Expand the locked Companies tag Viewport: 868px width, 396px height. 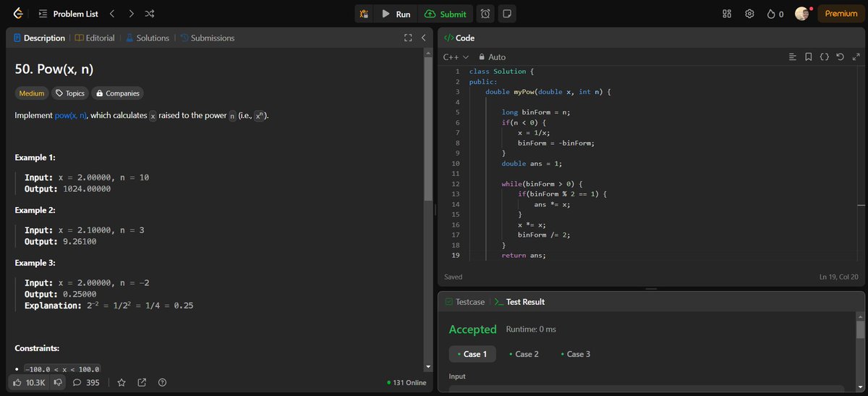(117, 93)
